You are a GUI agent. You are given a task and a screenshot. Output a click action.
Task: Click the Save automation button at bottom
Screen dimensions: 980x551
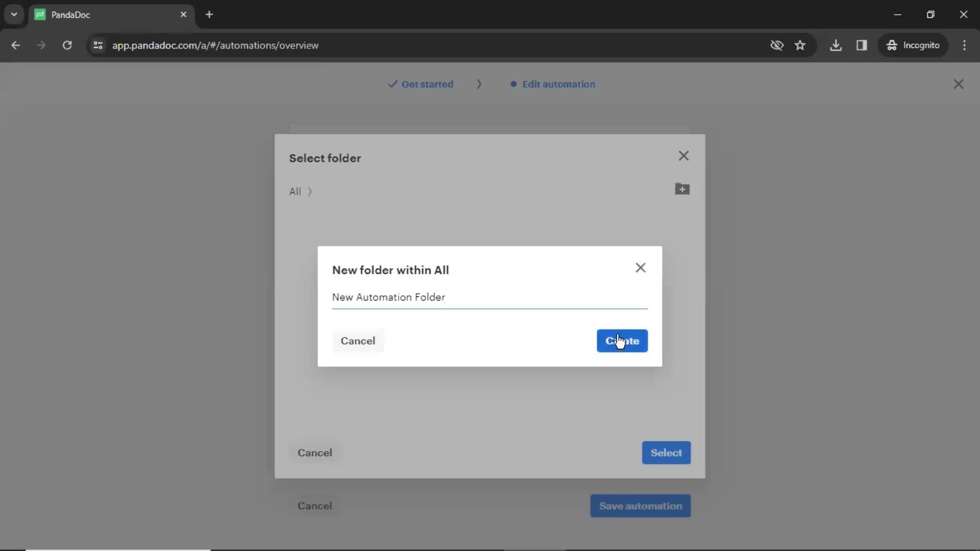click(x=640, y=506)
